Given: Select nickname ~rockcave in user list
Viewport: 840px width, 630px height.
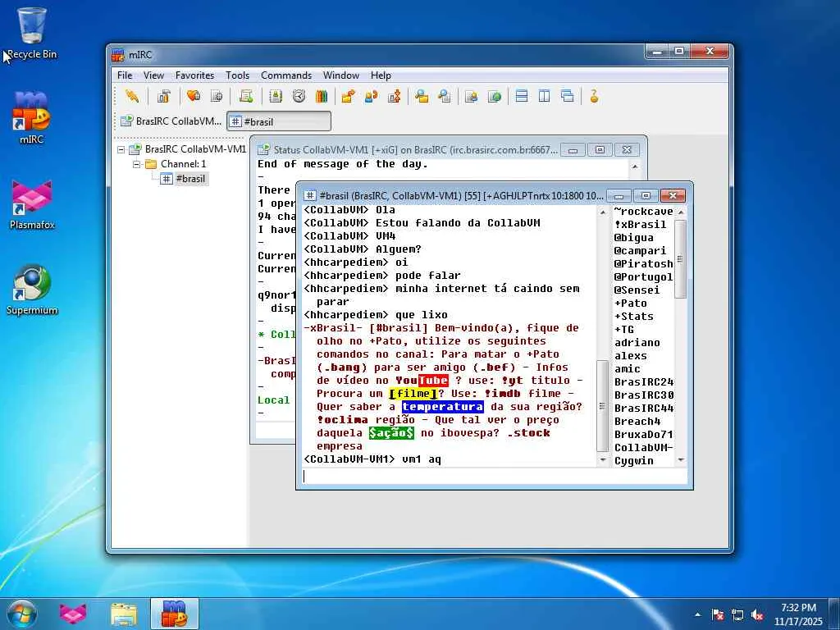Looking at the screenshot, I should tap(643, 212).
